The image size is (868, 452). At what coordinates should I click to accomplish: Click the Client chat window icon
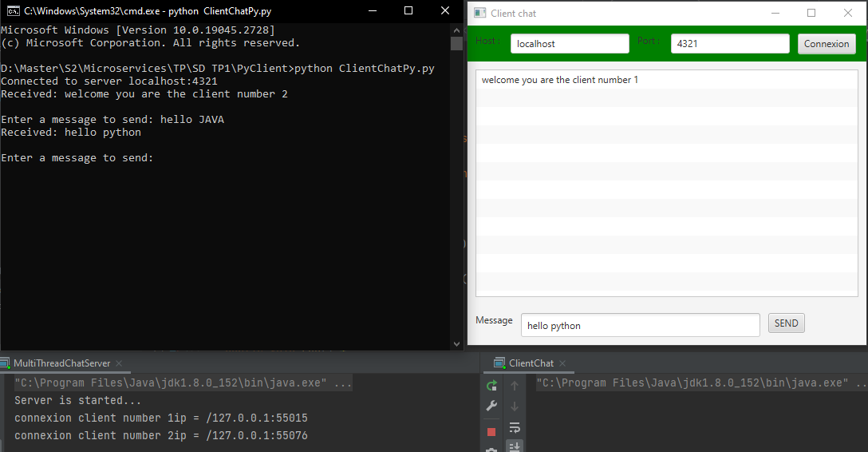tap(480, 13)
